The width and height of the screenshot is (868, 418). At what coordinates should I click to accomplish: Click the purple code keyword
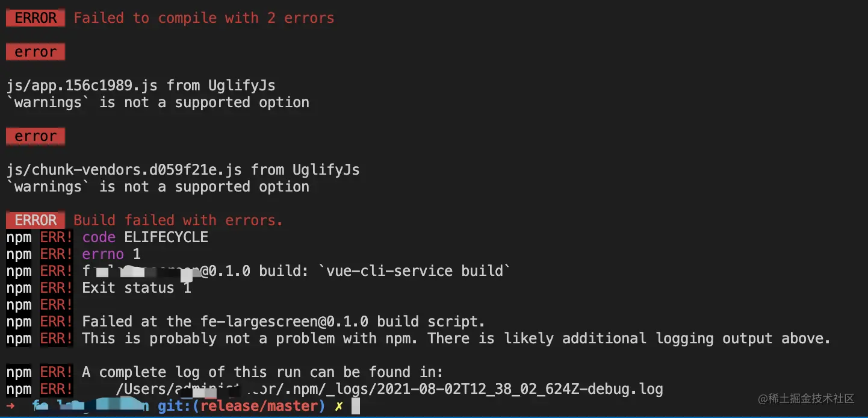(x=99, y=237)
